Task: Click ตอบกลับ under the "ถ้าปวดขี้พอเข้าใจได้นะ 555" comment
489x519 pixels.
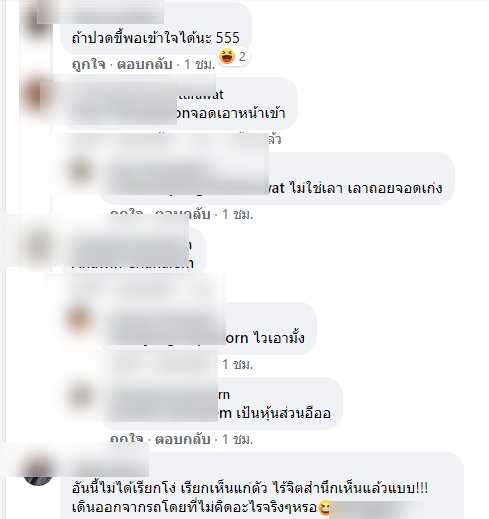Action: (145, 64)
